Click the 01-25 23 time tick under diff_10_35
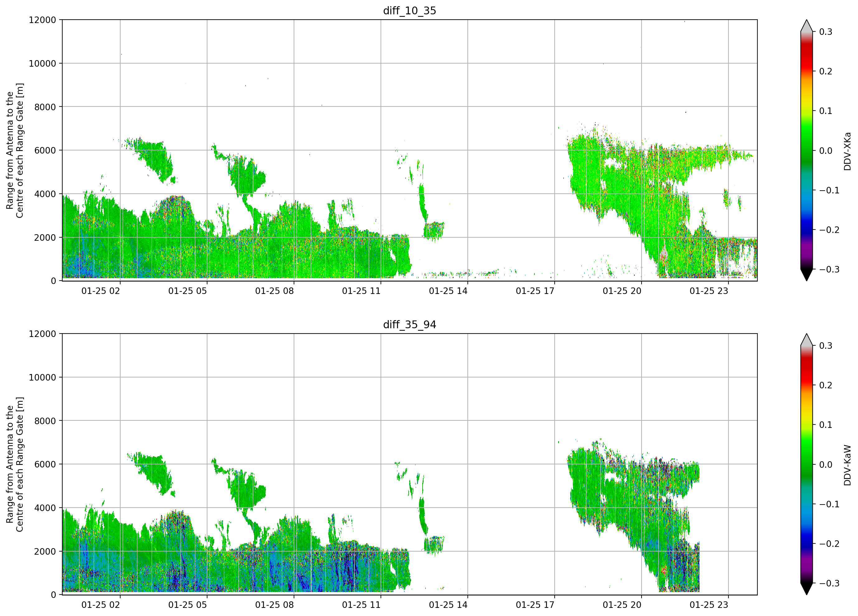This screenshot has width=858, height=616. coord(709,291)
